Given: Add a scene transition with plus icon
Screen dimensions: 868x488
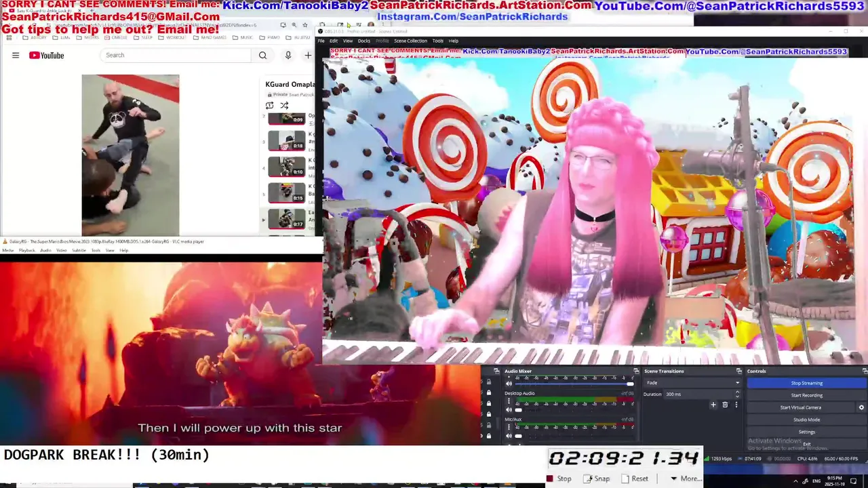Looking at the screenshot, I should point(713,405).
